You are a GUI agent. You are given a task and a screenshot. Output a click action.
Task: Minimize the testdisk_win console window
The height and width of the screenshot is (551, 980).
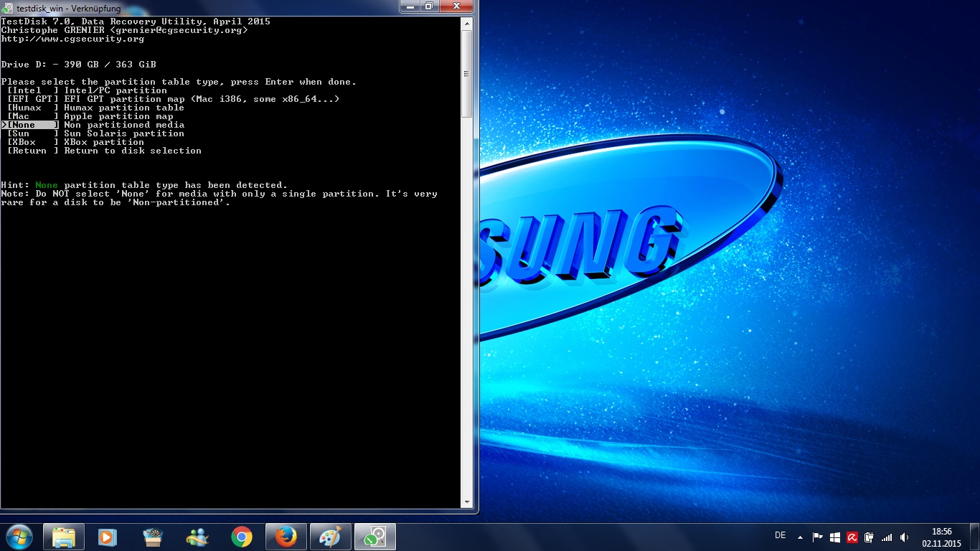pos(410,6)
